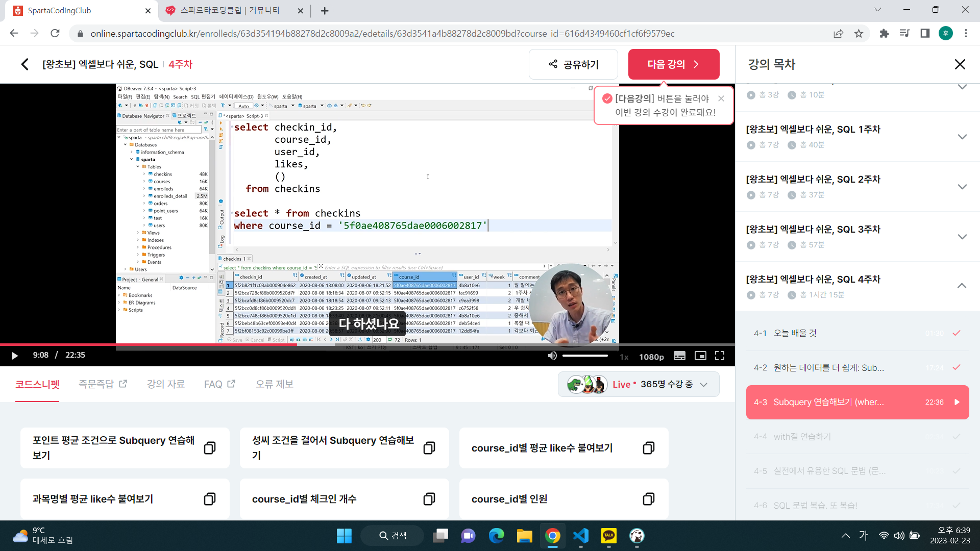Dismiss the 다음강의 tooltip popup
Image resolution: width=980 pixels, height=551 pixels.
point(721,98)
